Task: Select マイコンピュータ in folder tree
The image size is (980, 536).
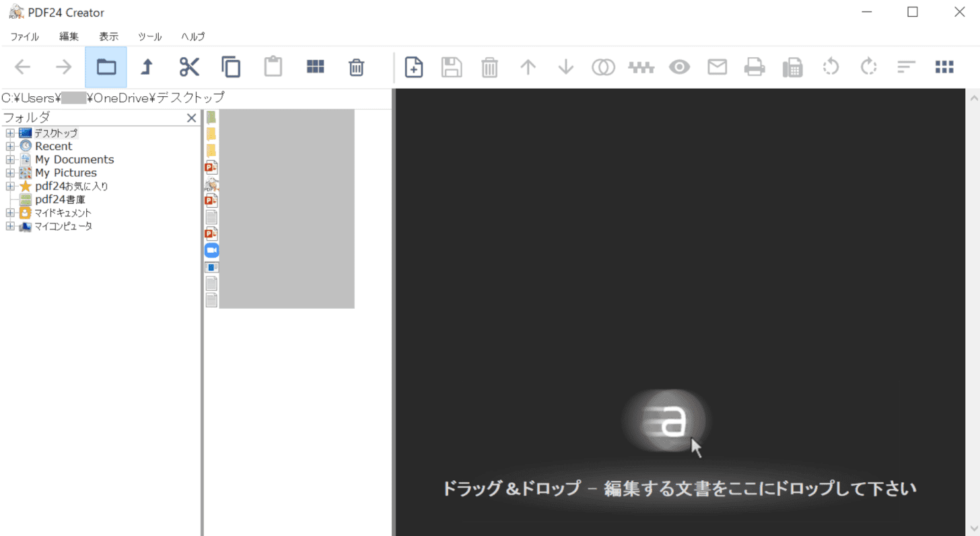Action: (63, 227)
